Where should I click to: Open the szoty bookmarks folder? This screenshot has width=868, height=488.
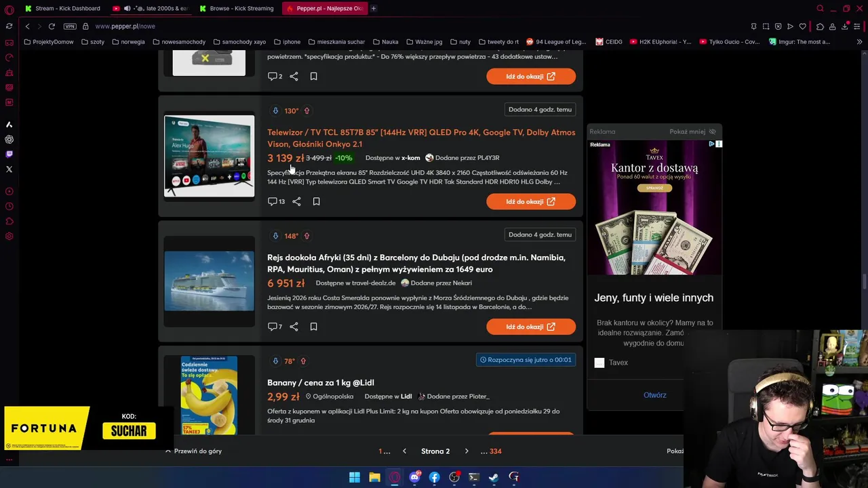pos(92,41)
